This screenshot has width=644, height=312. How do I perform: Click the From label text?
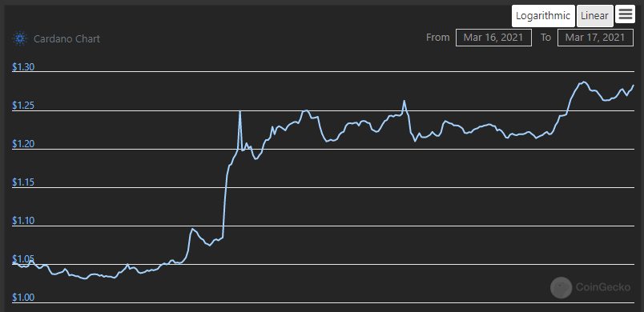tap(438, 38)
